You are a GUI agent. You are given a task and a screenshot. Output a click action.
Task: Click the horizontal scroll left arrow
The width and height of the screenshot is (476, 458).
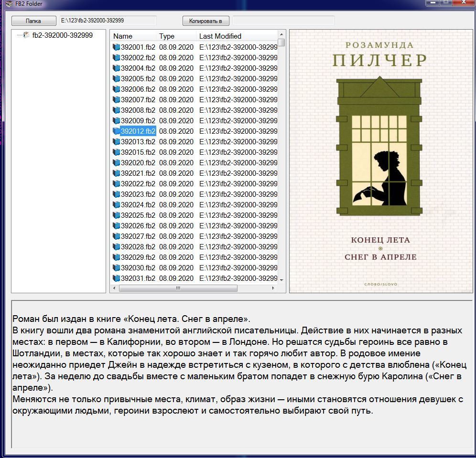pyautogui.click(x=114, y=288)
